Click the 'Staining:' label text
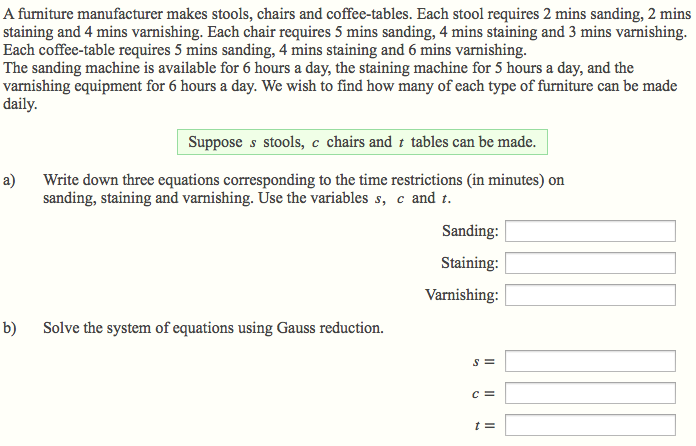Screen dimensions: 696x446 pos(470,263)
